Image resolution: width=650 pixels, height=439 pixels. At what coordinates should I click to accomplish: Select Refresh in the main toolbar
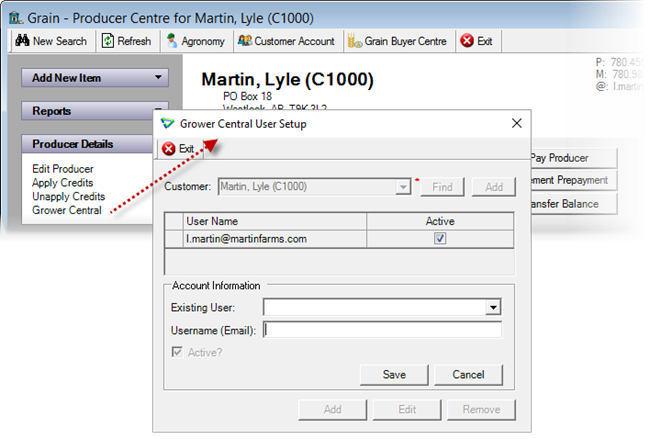[126, 41]
